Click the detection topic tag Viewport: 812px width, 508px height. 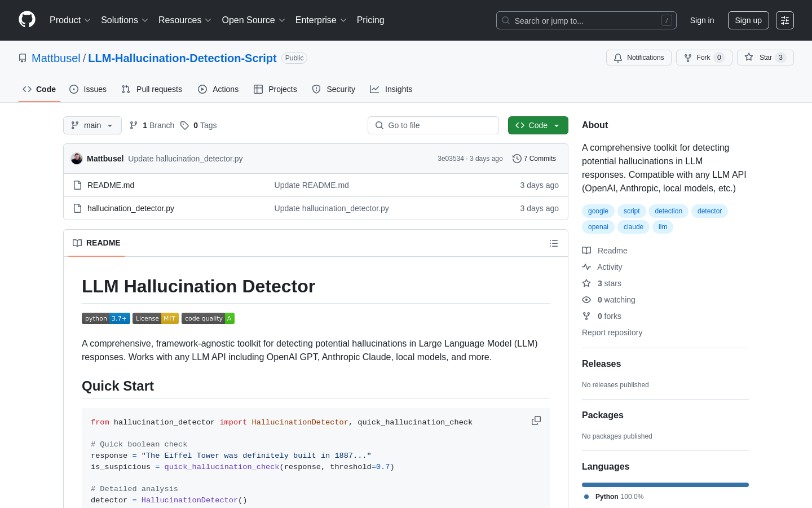click(668, 211)
